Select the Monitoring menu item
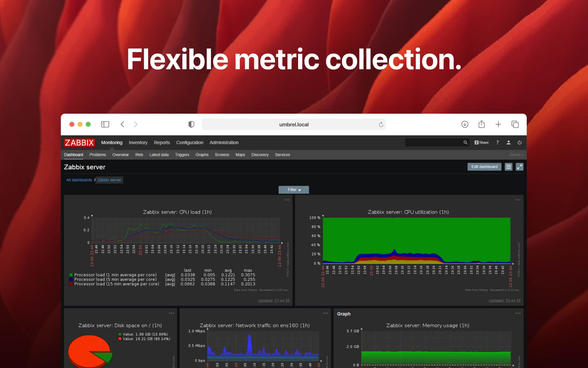588x368 pixels. (x=111, y=143)
